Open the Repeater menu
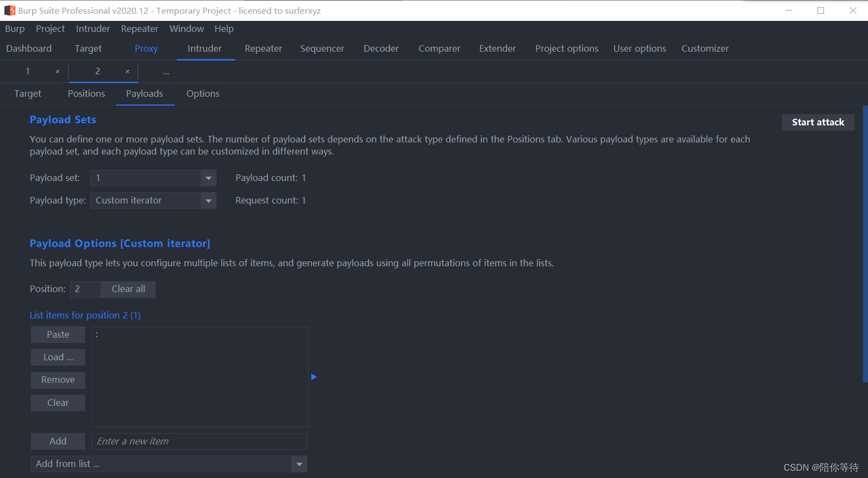868x478 pixels. point(140,29)
